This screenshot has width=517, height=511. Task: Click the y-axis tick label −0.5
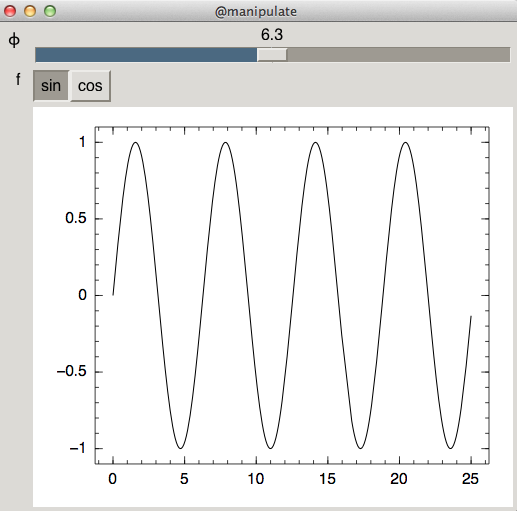(71, 371)
